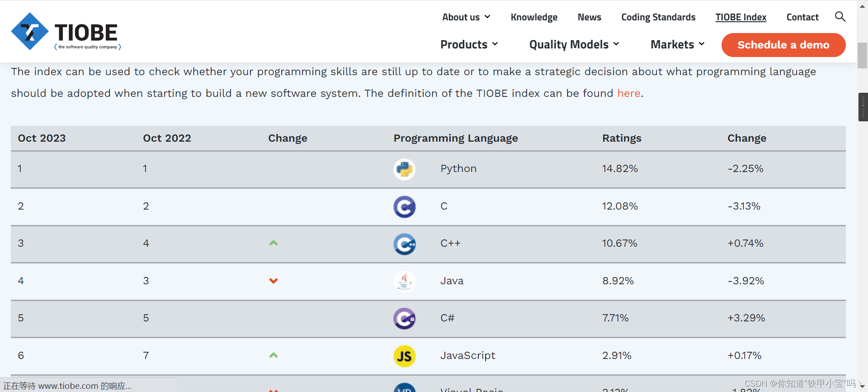Expand the Products dropdown
Viewport: 868px width, 392px height.
pos(469,44)
